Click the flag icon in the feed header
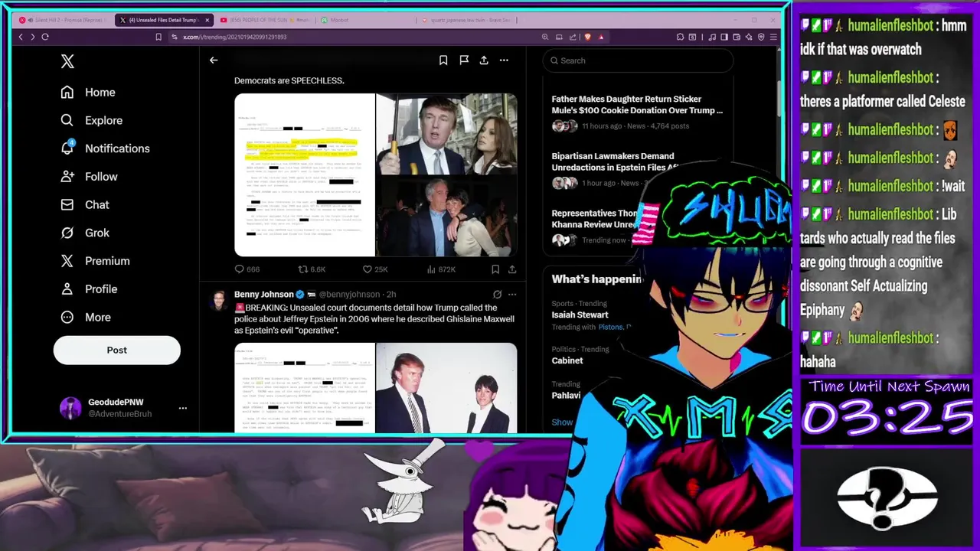Viewport: 980px width, 551px height. [x=464, y=60]
